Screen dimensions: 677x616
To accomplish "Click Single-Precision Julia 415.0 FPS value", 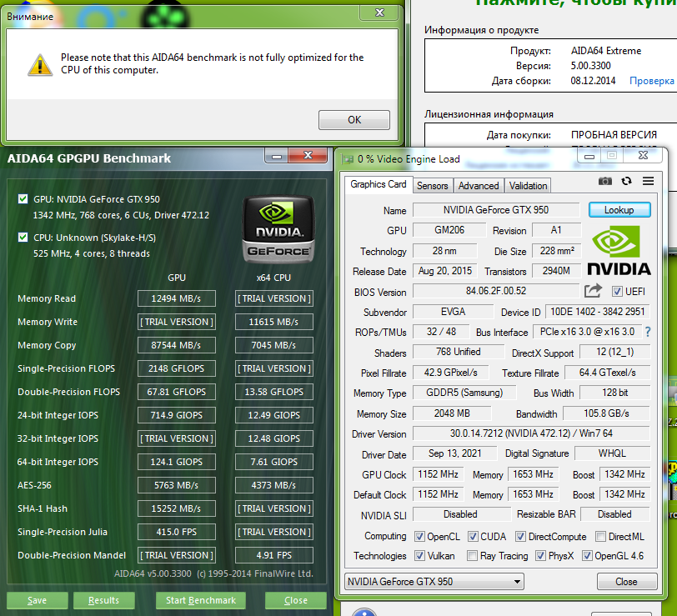I will 177,531.
